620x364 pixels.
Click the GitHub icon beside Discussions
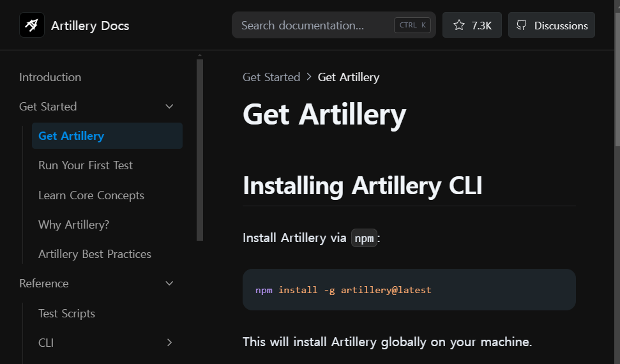pyautogui.click(x=522, y=26)
